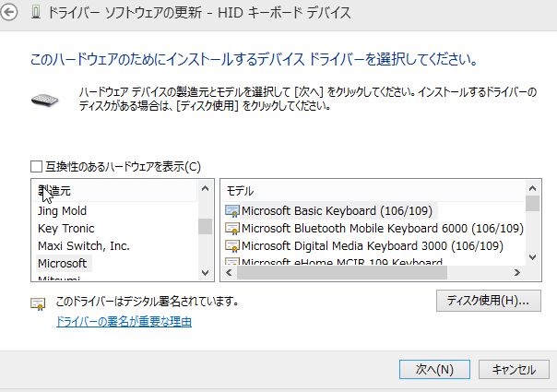Enable 互換性のあるハードウェアを表示 checkbox

coord(36,166)
